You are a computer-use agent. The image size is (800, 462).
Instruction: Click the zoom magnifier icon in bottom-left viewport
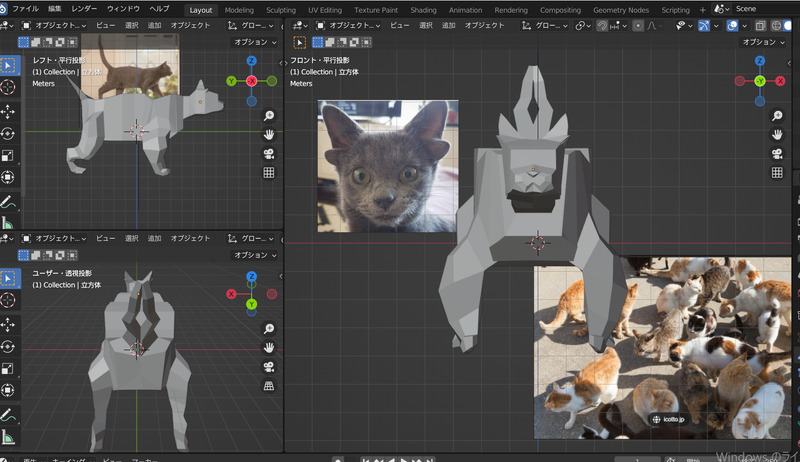pos(269,328)
